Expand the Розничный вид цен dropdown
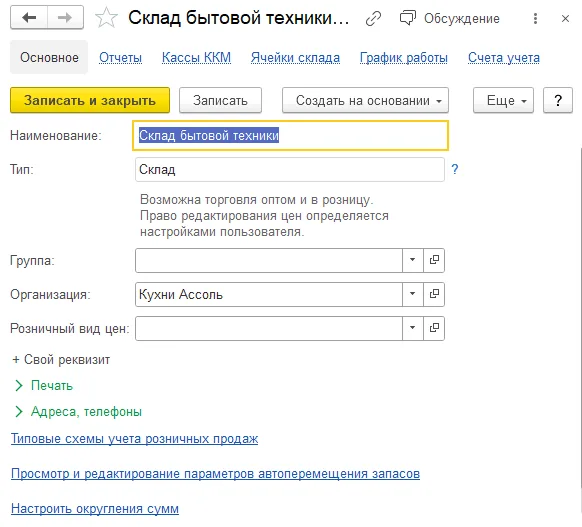This screenshot has height=527, width=582. coord(413,328)
